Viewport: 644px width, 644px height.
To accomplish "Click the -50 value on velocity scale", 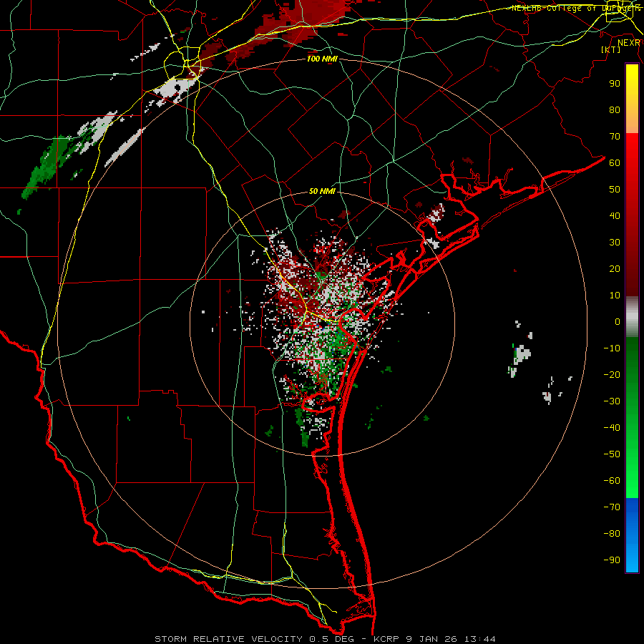I will (612, 454).
